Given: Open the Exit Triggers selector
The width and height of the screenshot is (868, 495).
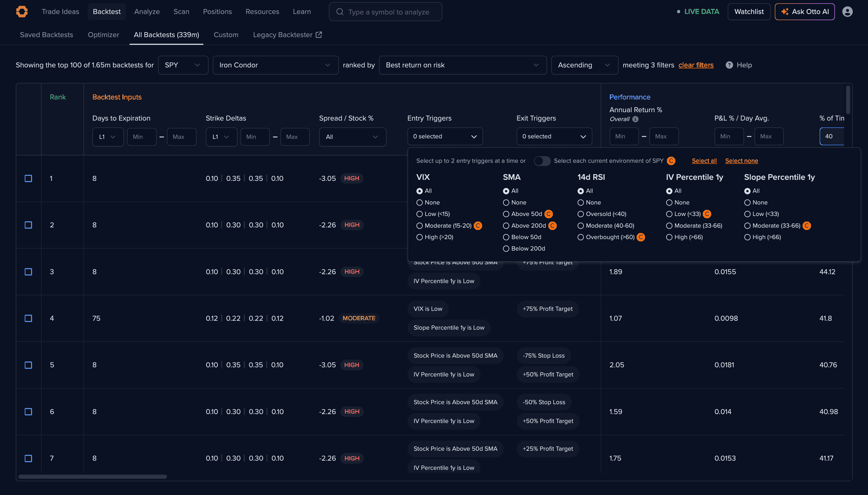Looking at the screenshot, I should tap(554, 136).
